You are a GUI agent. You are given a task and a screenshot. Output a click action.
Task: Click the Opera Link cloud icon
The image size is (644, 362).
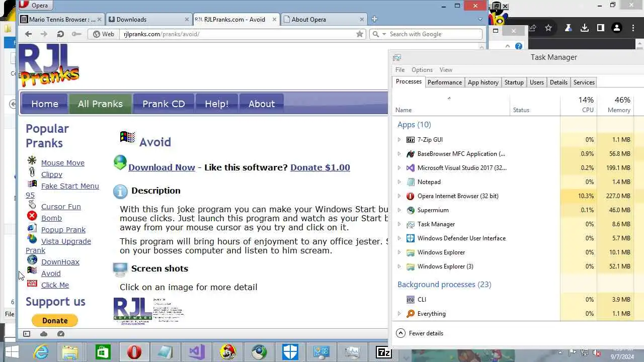[x=44, y=334]
